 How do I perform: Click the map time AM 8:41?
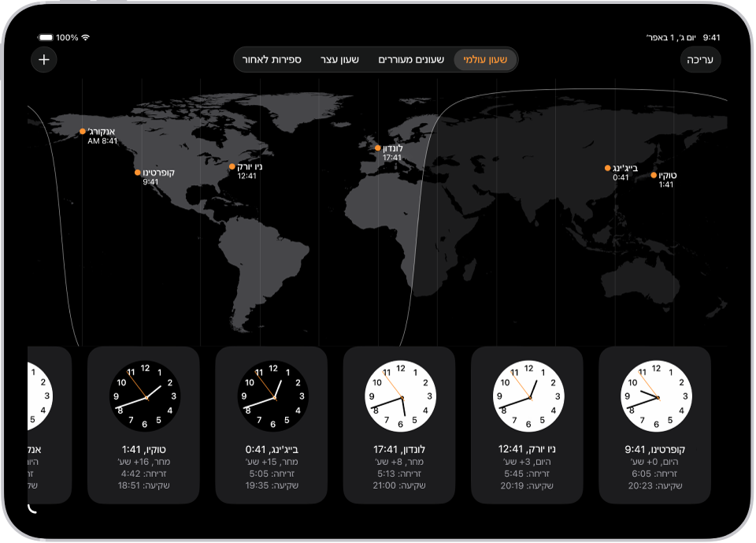pyautogui.click(x=102, y=141)
